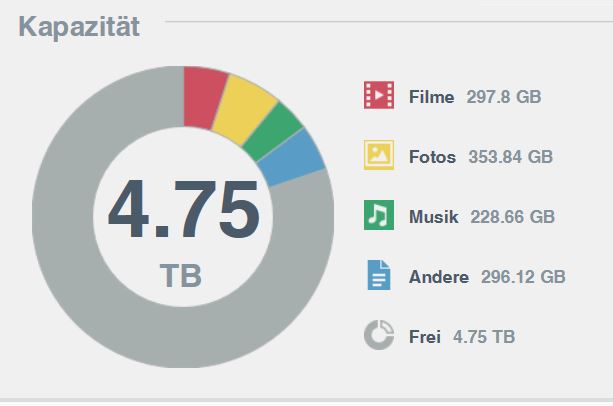Screen dimensions: 613x406
Task: Click the red Filme film icon
Action: click(x=379, y=95)
